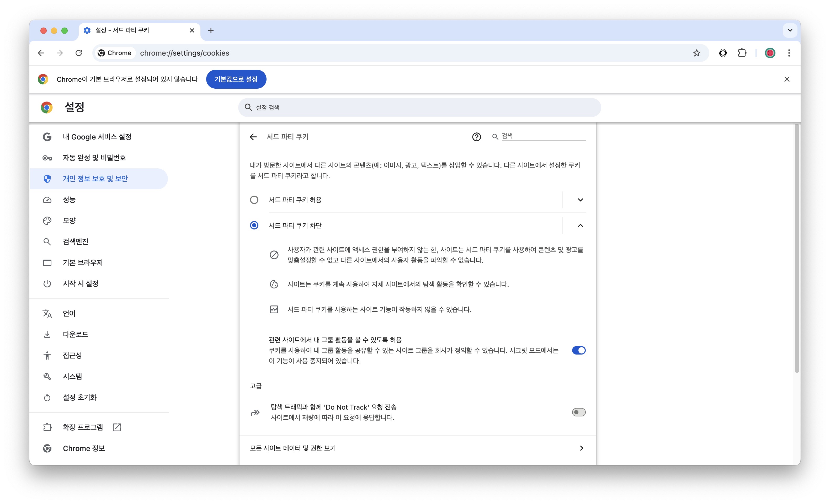The height and width of the screenshot is (504, 830).
Task: Click the page vertical scrollbar
Action: click(x=797, y=249)
